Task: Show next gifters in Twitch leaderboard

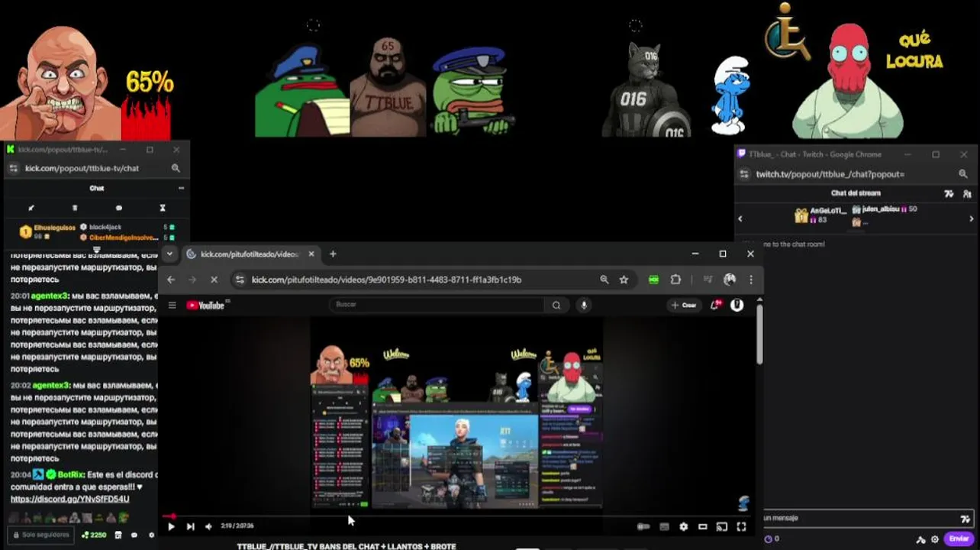Action: click(972, 219)
